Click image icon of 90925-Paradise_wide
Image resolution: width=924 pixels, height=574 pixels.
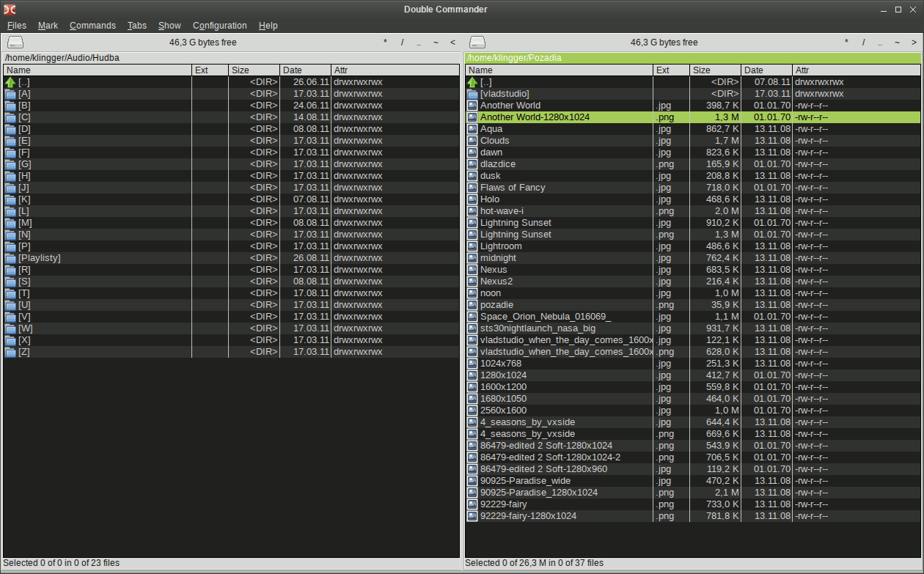(x=472, y=481)
